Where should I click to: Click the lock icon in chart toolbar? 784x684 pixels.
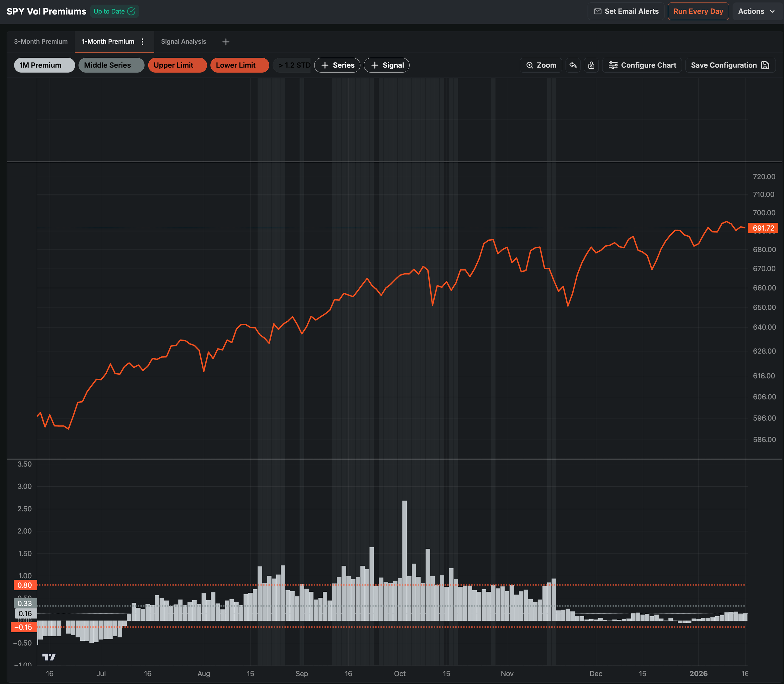coord(591,65)
